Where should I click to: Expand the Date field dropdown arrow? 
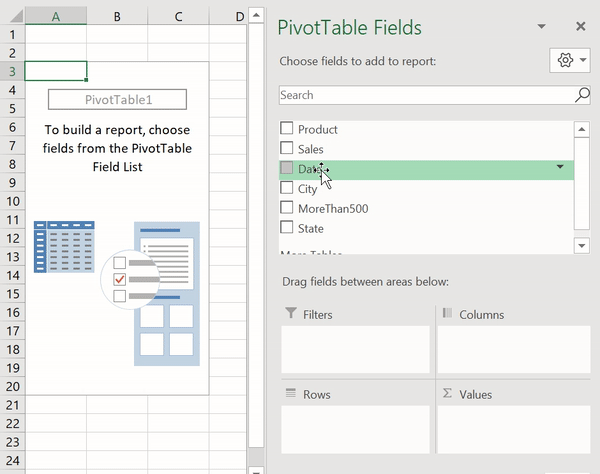pos(560,167)
